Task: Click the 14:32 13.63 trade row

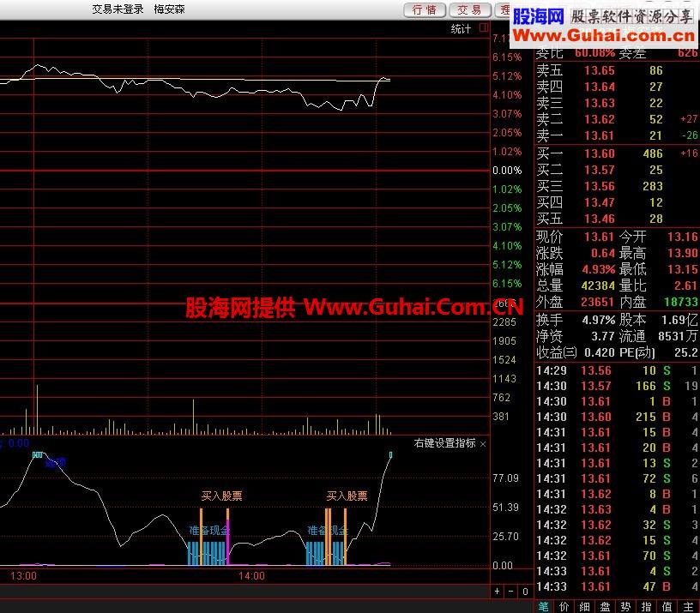Action: tap(617, 509)
